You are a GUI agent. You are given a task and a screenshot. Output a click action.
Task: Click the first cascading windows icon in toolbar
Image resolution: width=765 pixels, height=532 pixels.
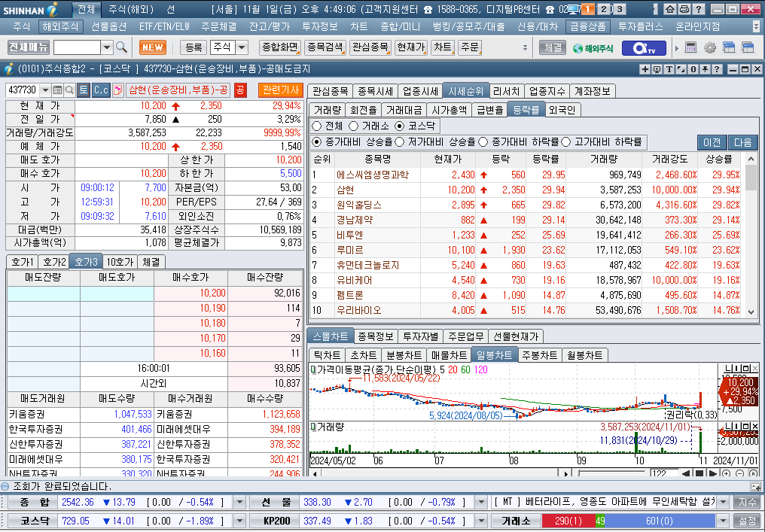click(729, 47)
